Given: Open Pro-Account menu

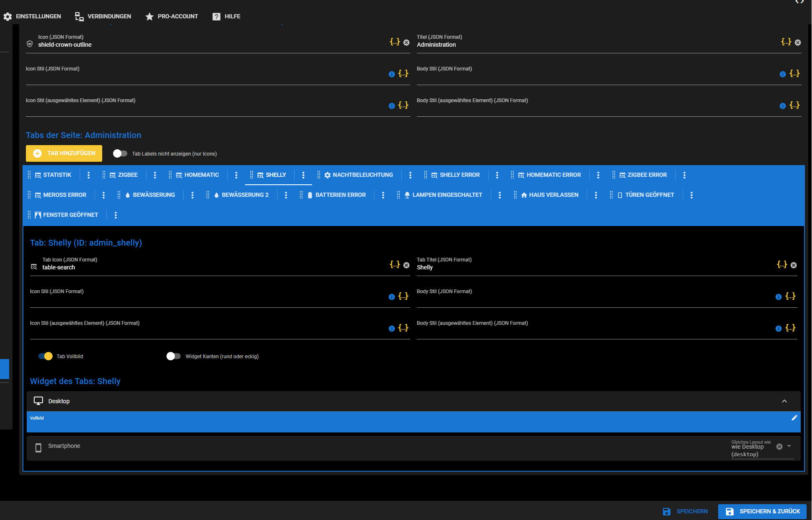Looking at the screenshot, I should [x=171, y=16].
